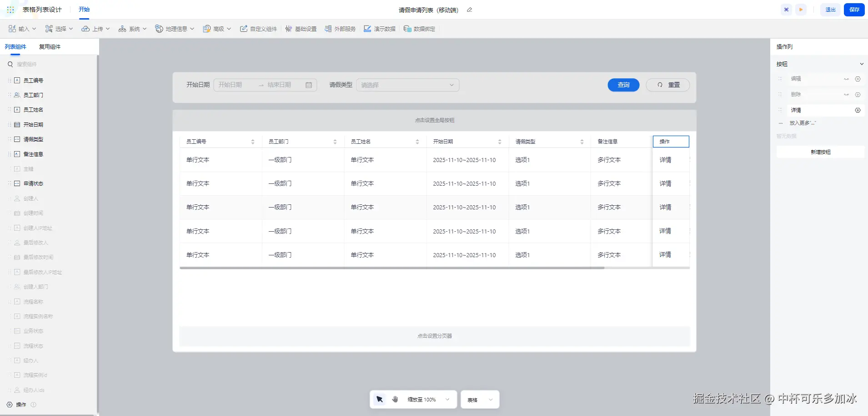The image size is (868, 416).
Task: Switch to the 开始 tab
Action: click(x=84, y=10)
